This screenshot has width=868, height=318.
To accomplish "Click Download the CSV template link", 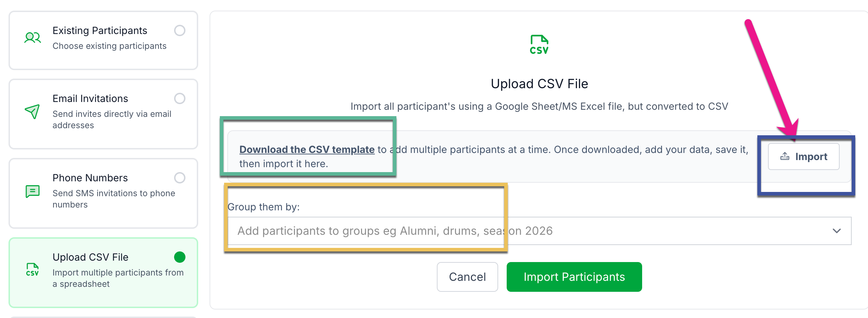I will click(x=307, y=149).
